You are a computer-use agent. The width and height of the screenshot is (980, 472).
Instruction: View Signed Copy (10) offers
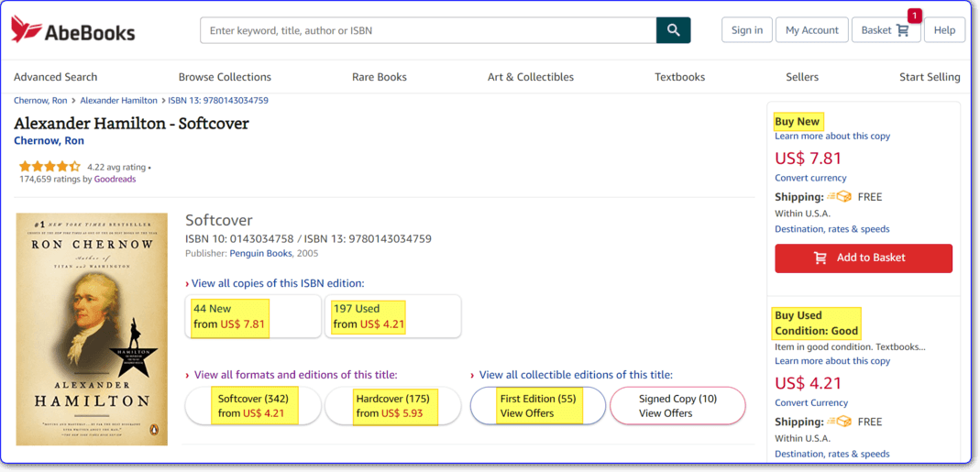pos(677,406)
